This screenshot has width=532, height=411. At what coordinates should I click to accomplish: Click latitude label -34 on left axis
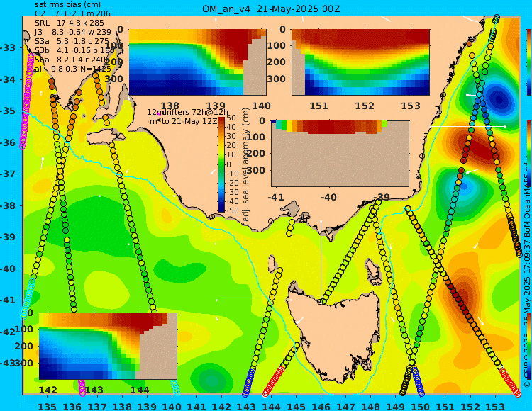point(6,79)
